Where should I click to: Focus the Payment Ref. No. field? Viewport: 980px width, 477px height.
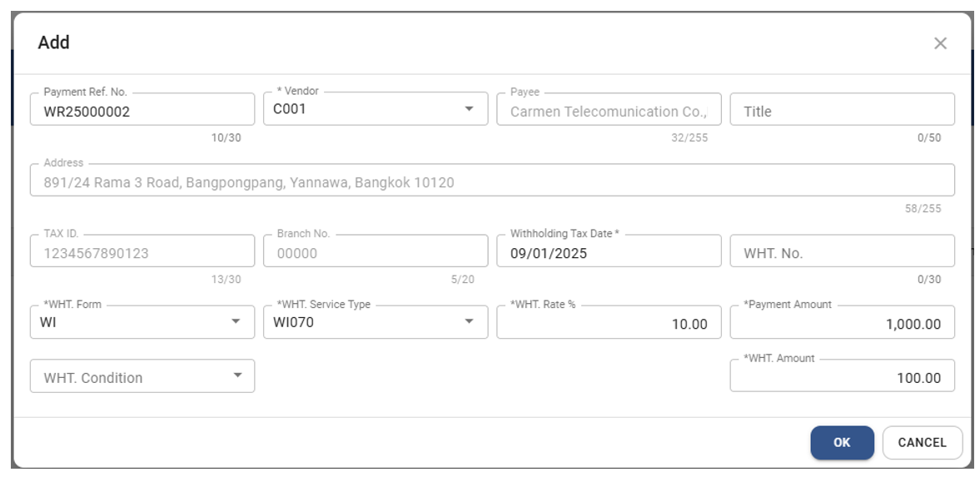(142, 112)
